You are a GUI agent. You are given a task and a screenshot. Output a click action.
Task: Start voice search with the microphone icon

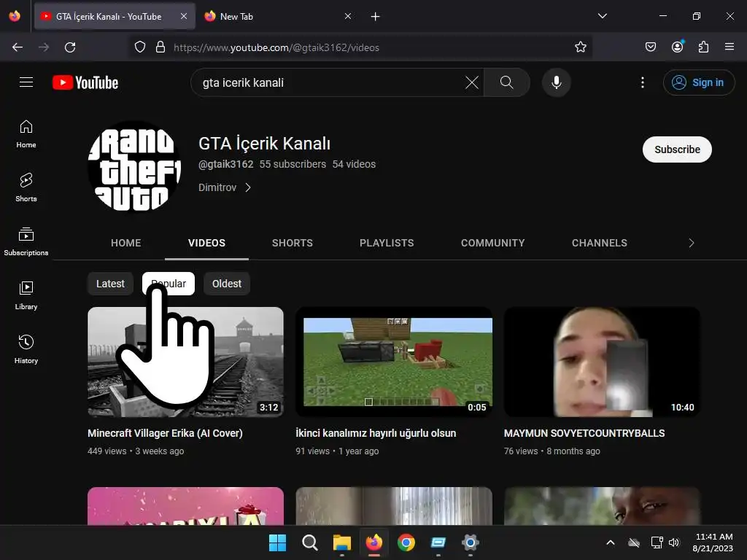pyautogui.click(x=556, y=82)
